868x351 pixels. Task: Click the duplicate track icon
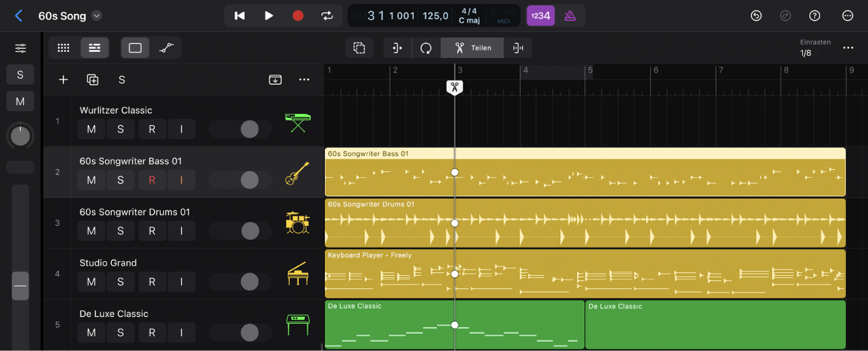(93, 80)
